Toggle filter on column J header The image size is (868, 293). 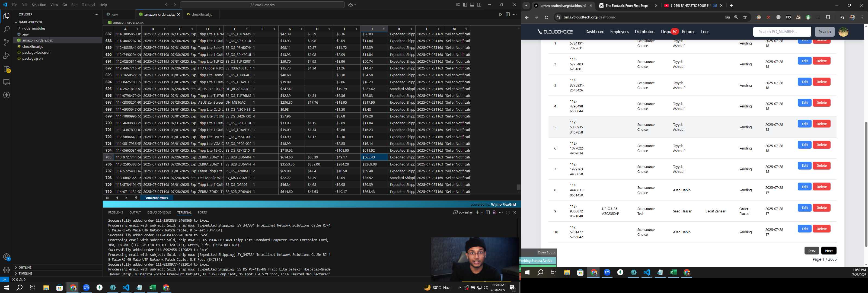pos(384,29)
